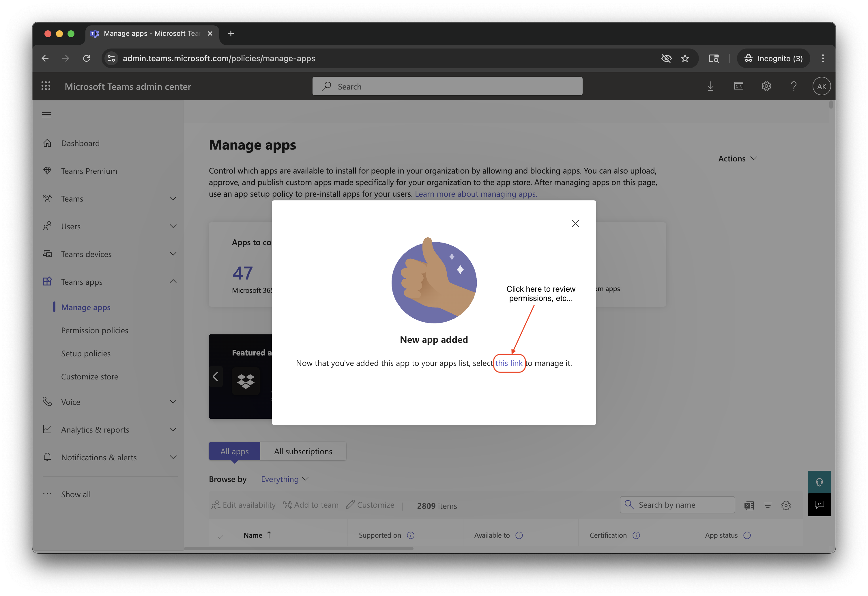Click the tracking protection eye icon
The height and width of the screenshot is (596, 868).
pos(666,58)
